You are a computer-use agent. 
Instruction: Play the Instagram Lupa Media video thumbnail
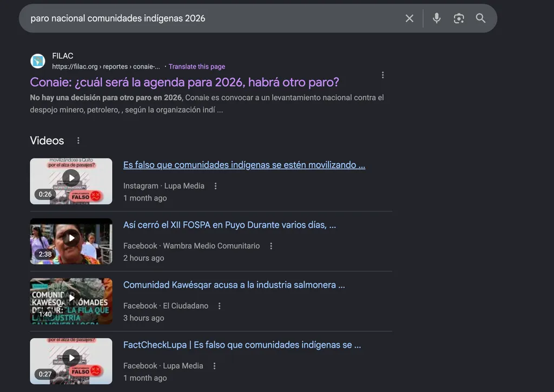(x=71, y=181)
